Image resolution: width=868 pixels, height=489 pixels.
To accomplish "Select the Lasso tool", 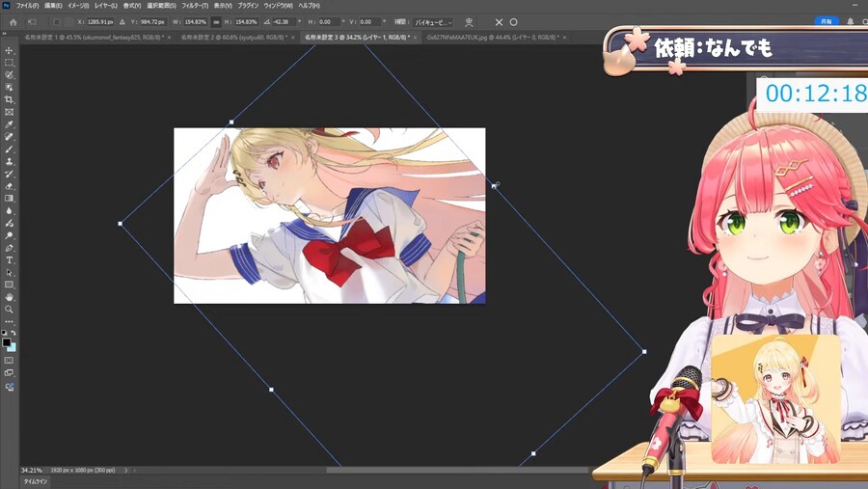I will coord(9,75).
